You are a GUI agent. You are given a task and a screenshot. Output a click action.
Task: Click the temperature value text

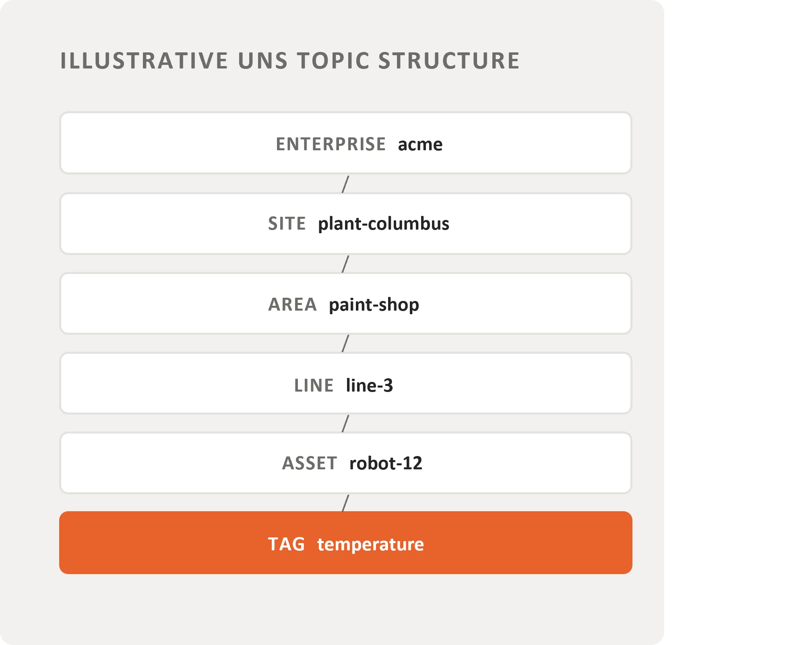click(x=370, y=545)
